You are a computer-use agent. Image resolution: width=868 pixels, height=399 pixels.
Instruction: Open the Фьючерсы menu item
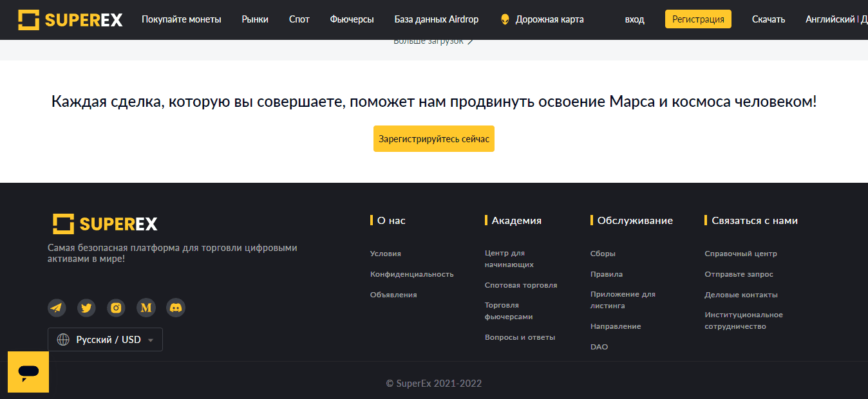[x=352, y=19]
